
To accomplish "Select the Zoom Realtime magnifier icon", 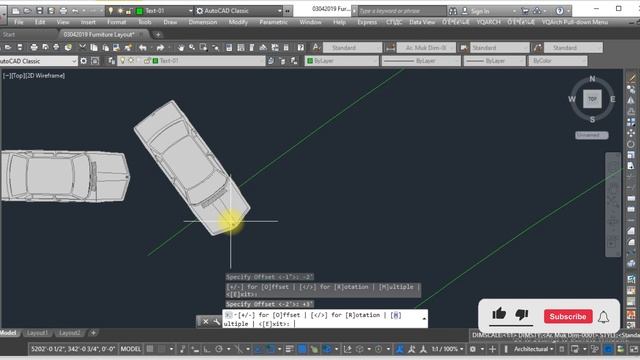I will pos(192,48).
